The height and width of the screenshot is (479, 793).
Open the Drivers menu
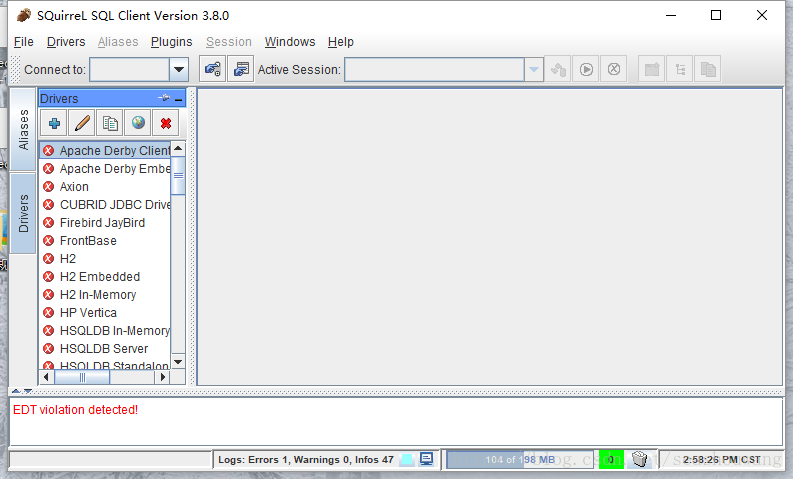(66, 42)
